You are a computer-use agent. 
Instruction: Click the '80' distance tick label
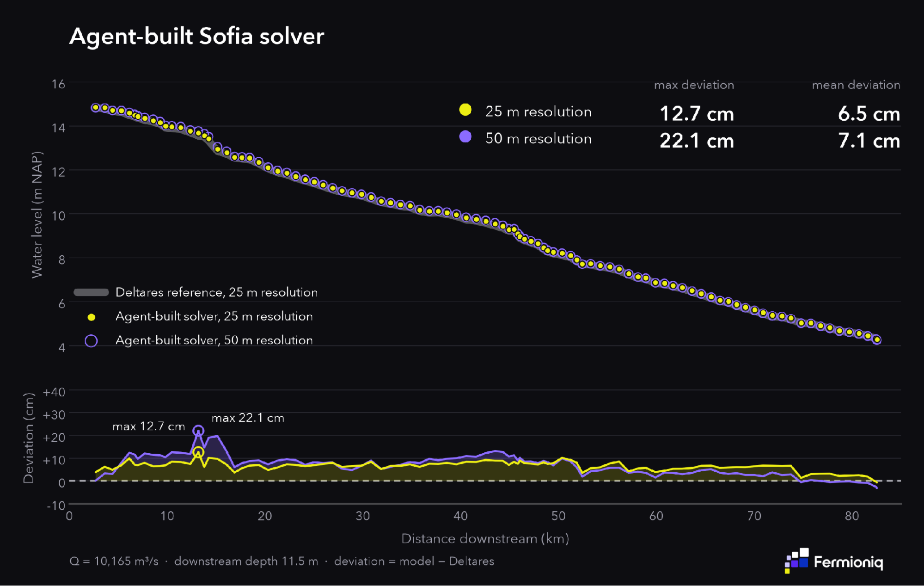pos(852,516)
